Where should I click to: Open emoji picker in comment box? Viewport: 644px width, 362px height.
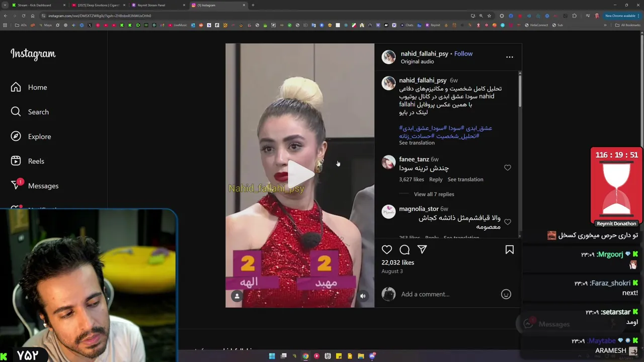point(506,295)
